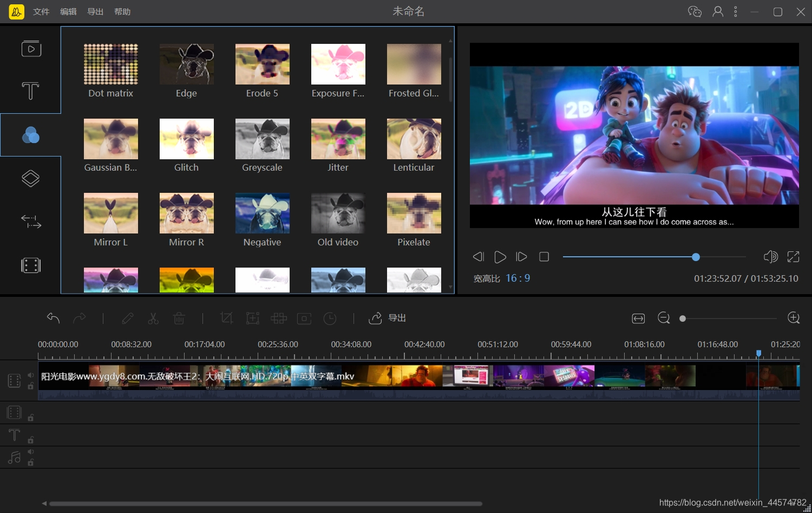
Task: Select the Erode 5 filter
Action: pos(263,64)
